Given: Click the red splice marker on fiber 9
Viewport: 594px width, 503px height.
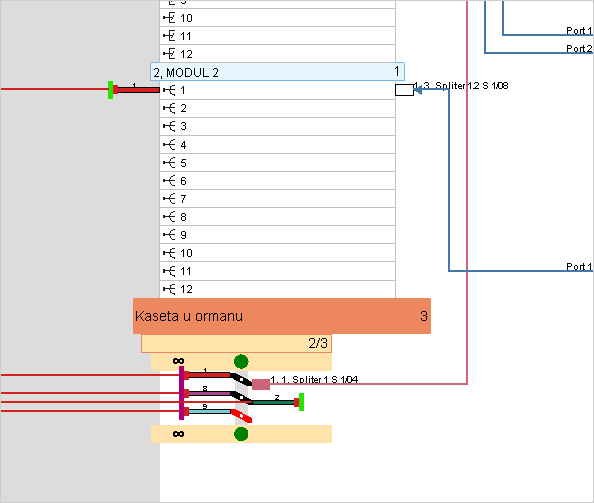Looking at the screenshot, I should [x=242, y=416].
